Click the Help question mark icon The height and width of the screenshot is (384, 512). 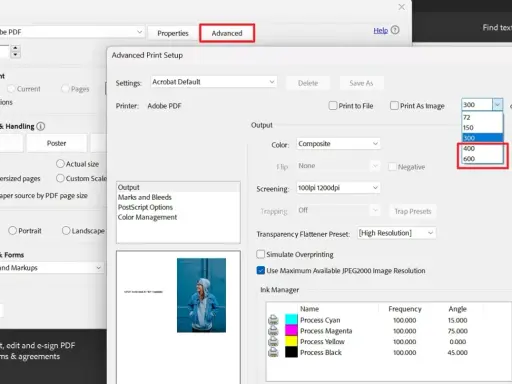coord(395,30)
